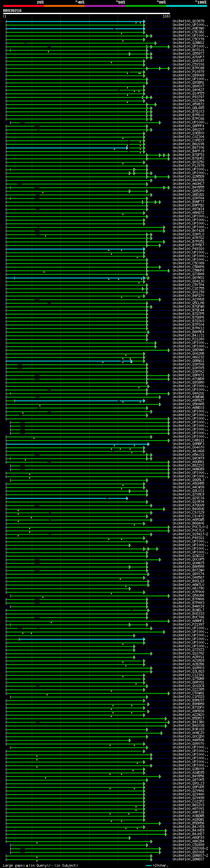Image resolution: width=210 pixels, height=868 pixels.
Task: Click the query label BB936216
Action: point(12,11)
